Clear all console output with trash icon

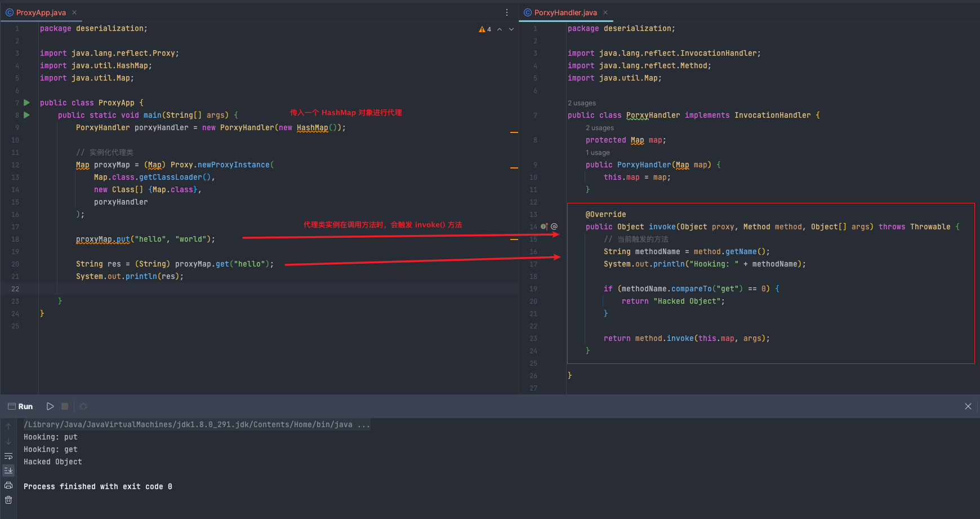[8, 500]
